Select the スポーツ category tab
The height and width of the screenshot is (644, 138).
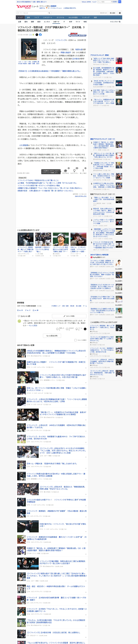(x=56, y=22)
